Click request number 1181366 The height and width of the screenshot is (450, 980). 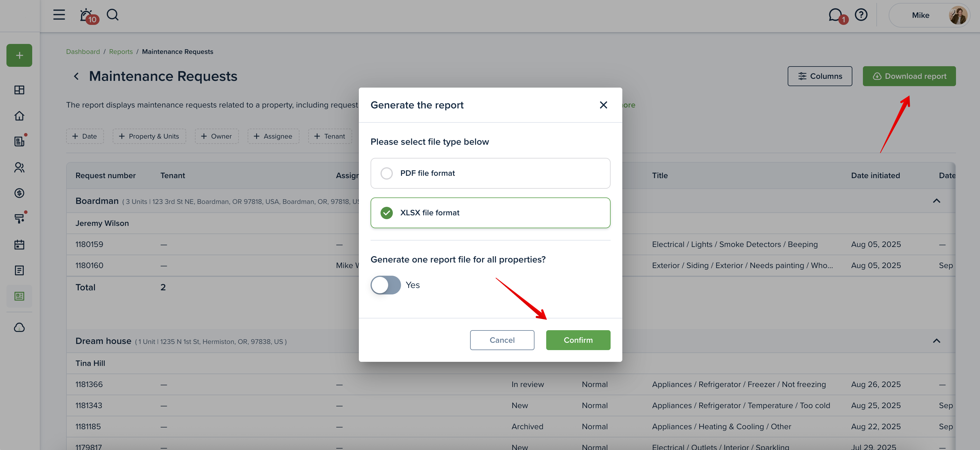[89, 384]
